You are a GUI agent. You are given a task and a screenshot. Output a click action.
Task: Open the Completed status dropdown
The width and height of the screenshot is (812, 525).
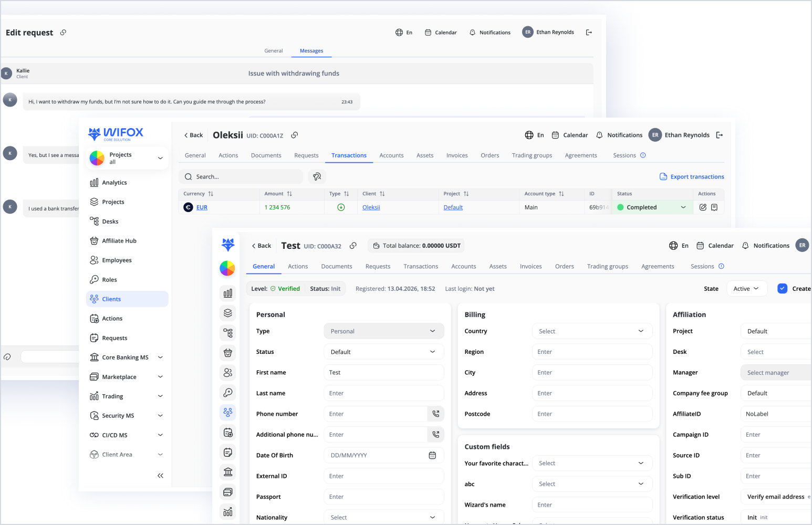(x=683, y=207)
